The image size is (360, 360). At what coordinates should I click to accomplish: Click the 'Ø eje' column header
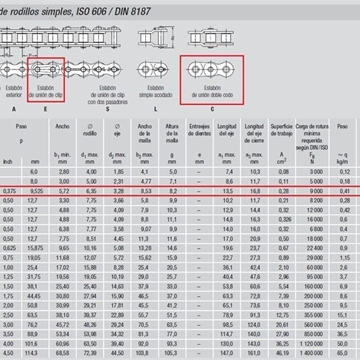point(117,130)
